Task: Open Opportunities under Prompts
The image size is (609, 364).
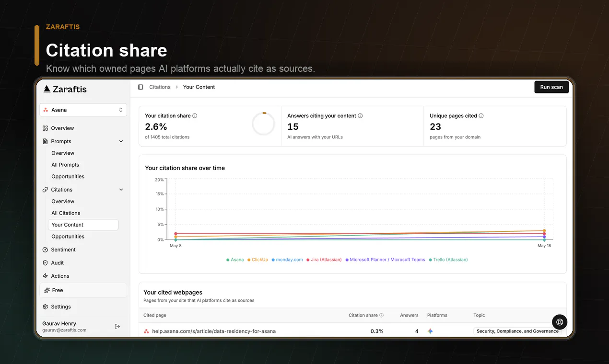Action: pyautogui.click(x=68, y=177)
